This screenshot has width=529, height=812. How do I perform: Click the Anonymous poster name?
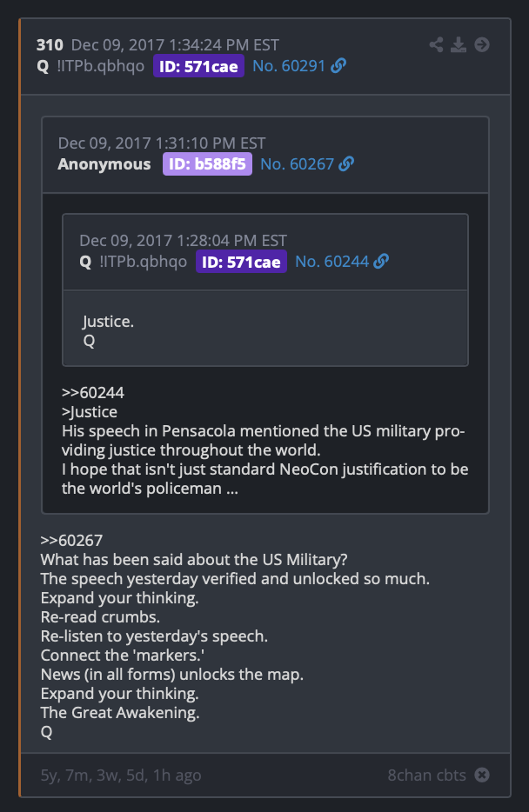[104, 163]
